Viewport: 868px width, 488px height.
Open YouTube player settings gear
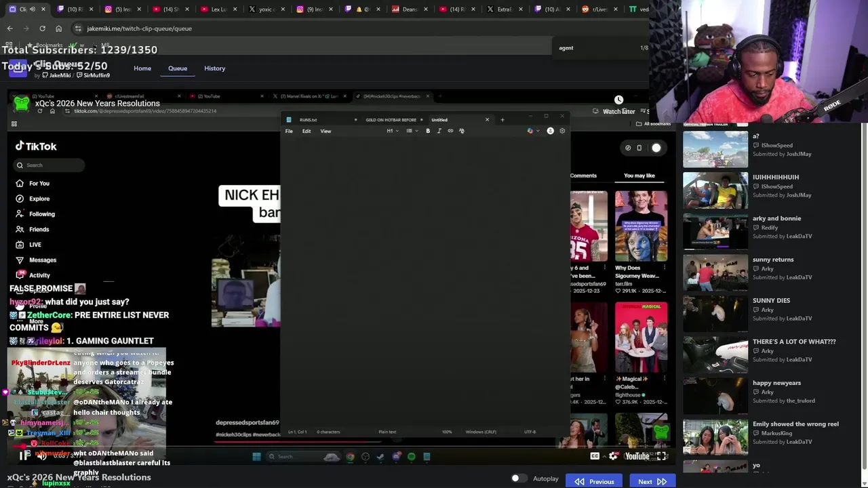(x=613, y=456)
